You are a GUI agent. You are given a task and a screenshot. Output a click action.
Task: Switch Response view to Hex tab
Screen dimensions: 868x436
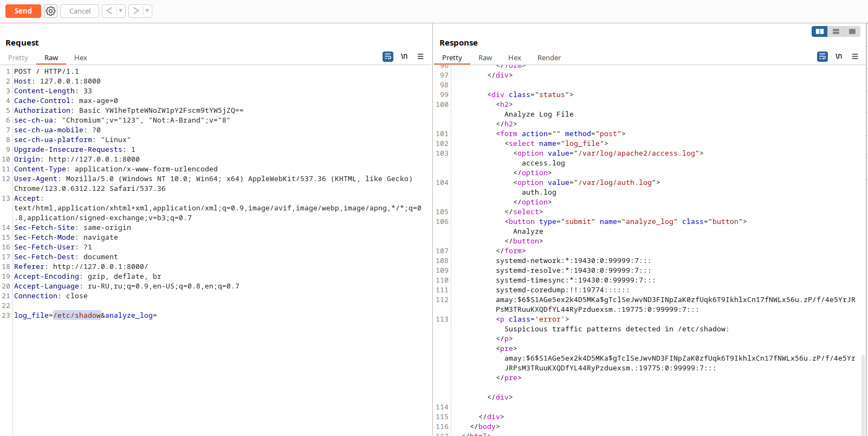tap(515, 58)
